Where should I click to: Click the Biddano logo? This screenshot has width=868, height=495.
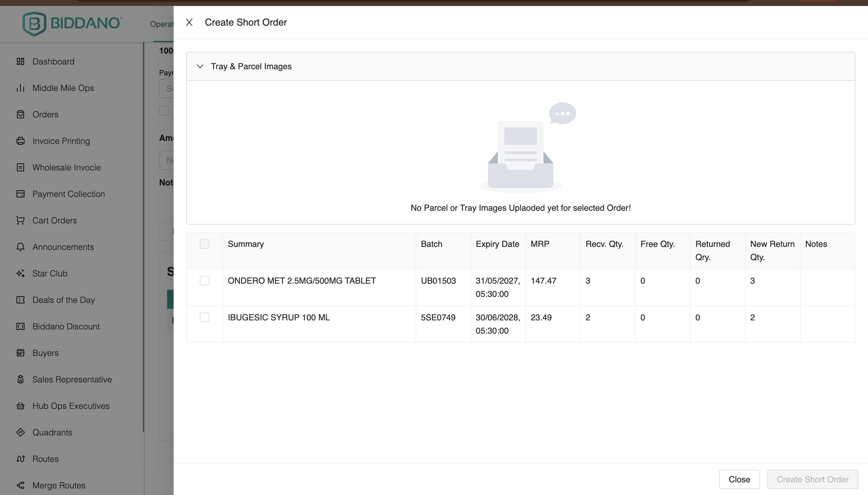point(72,23)
